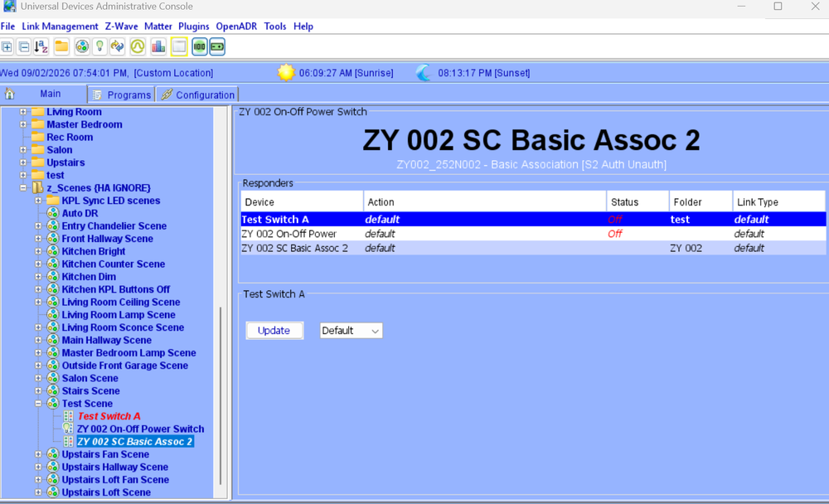
Task: Click the Test Switch A tree node icon
Action: tap(68, 416)
